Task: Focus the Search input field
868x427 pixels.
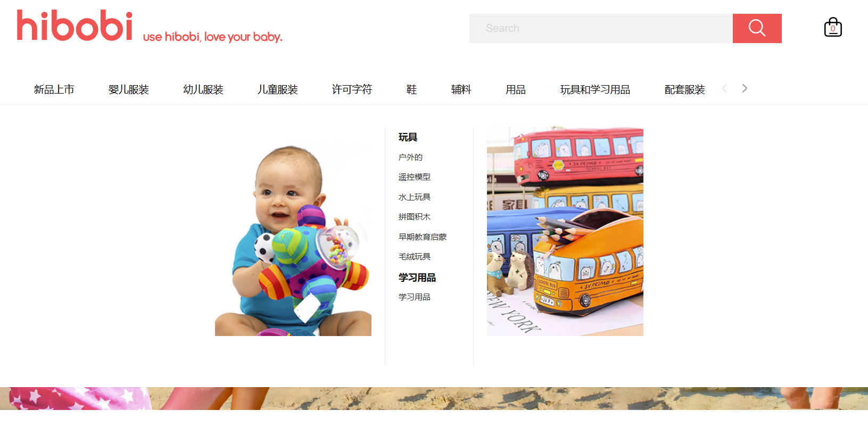Action: tap(601, 28)
